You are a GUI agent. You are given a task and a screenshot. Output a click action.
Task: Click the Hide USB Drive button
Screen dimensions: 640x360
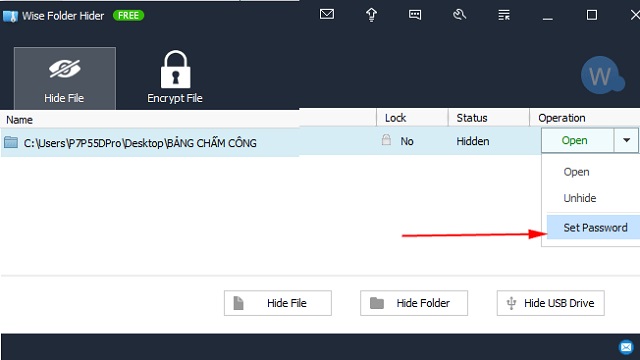(x=550, y=303)
